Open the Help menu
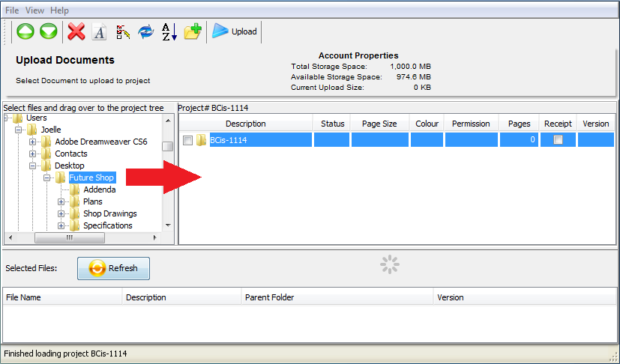 59,10
